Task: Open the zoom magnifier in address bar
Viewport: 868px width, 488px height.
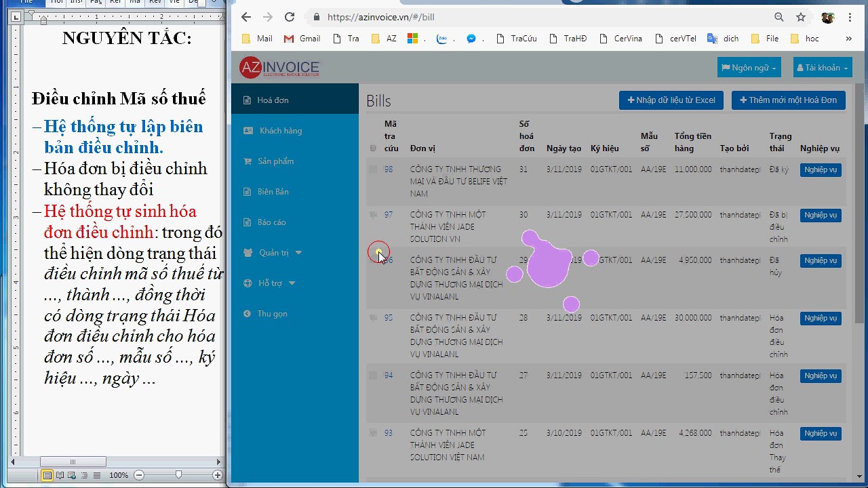Action: (x=779, y=17)
